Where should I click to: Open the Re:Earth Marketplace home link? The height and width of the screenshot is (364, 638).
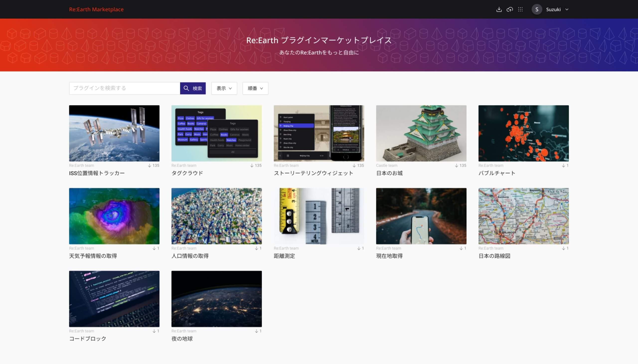click(96, 9)
